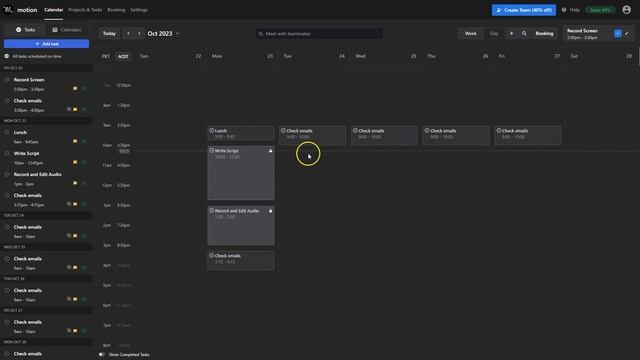Click the search icon in Meet with teammates field

click(261, 34)
